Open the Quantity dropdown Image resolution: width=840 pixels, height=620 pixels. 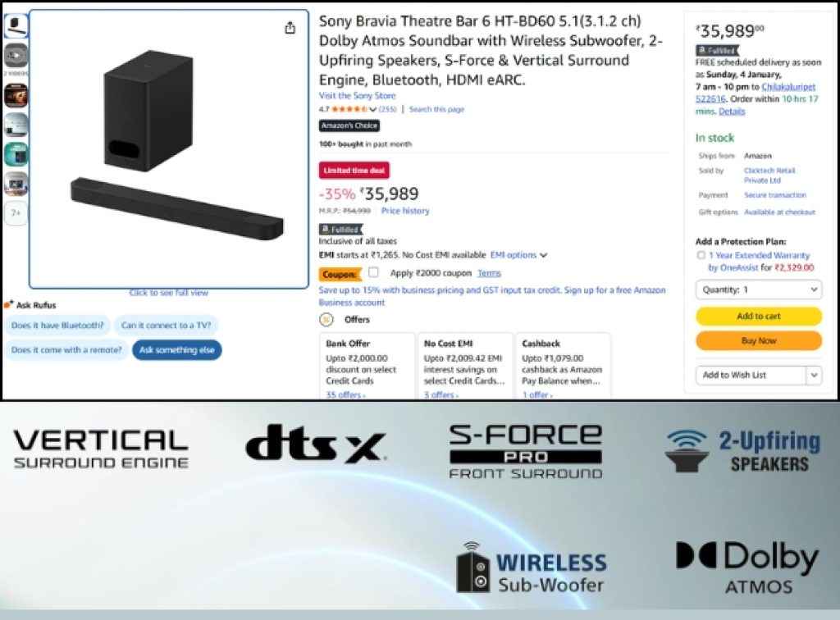coord(759,289)
